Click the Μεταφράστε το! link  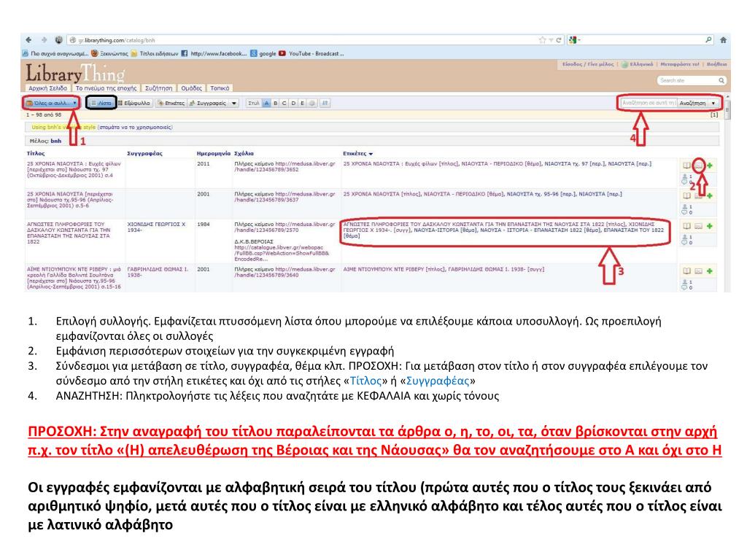(x=680, y=64)
